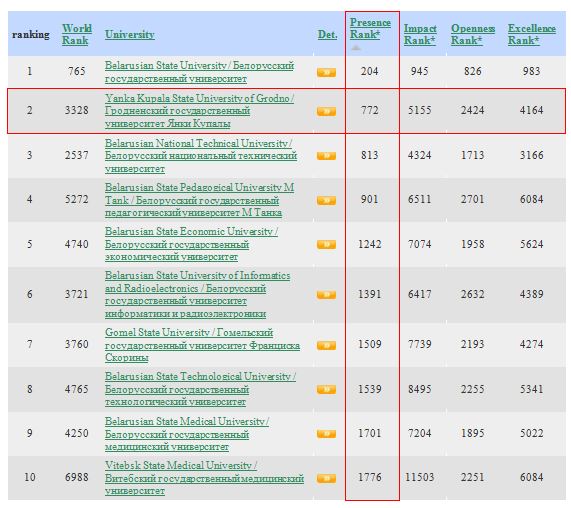Viewport: 571px width, 508px height.
Task: Click the sort arrow under Presence Rank
Action: [x=356, y=48]
